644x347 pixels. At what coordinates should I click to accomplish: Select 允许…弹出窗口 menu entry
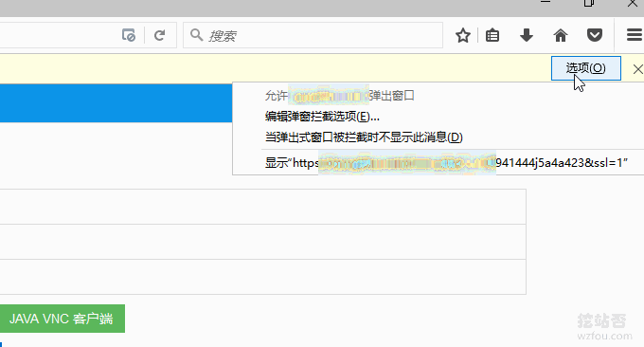pyautogui.click(x=438, y=96)
